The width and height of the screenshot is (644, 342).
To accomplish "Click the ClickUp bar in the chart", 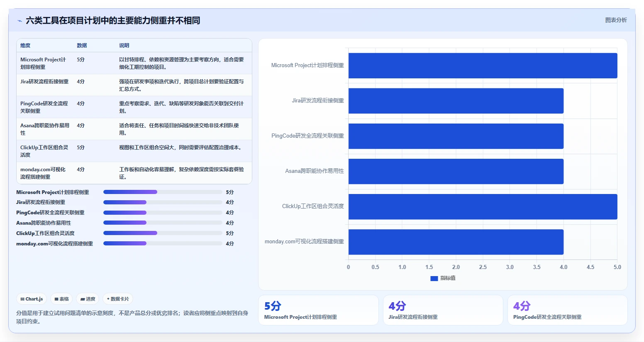I will [x=483, y=206].
